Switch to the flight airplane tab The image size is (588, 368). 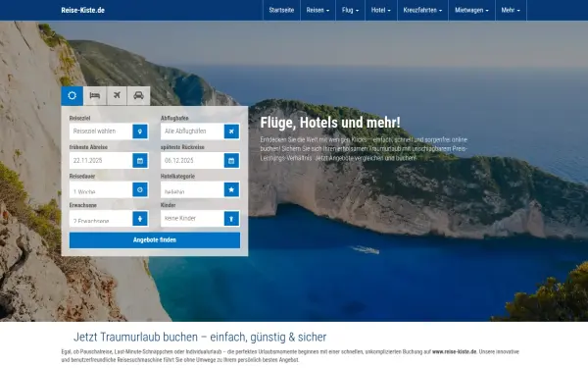coord(117,96)
